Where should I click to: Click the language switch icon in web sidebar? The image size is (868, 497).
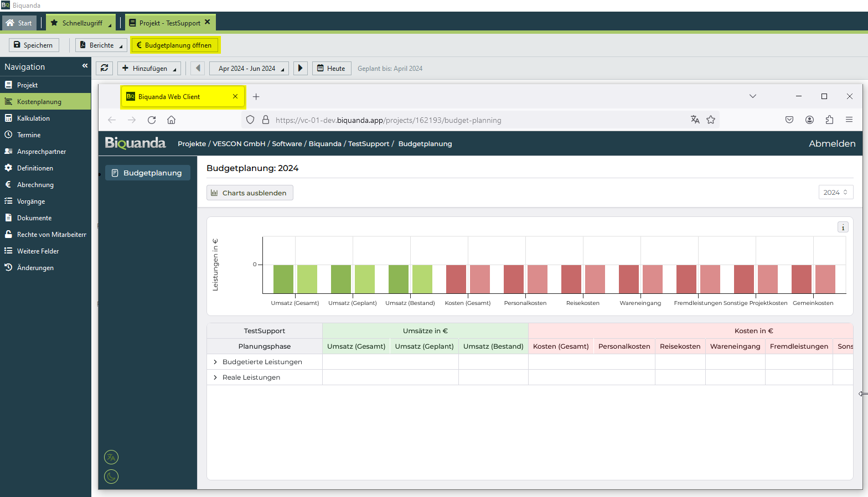point(111,457)
